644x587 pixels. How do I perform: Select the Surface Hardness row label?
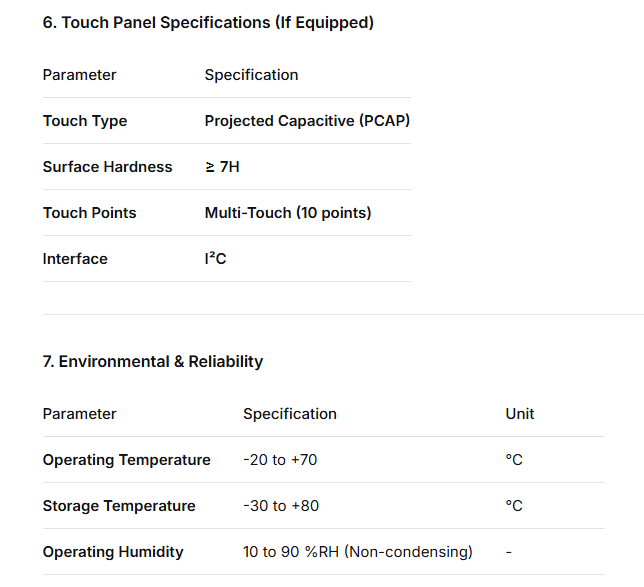pos(107,167)
